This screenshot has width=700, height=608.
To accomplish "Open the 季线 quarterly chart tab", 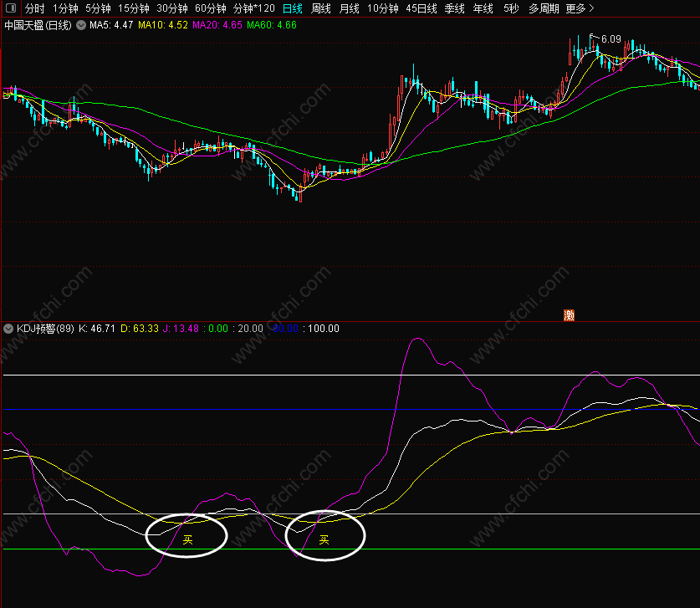I will click(x=454, y=8).
